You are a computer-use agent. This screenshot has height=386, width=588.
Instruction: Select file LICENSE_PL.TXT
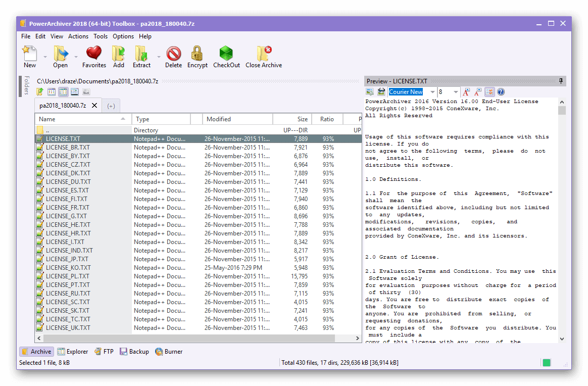[199, 276]
